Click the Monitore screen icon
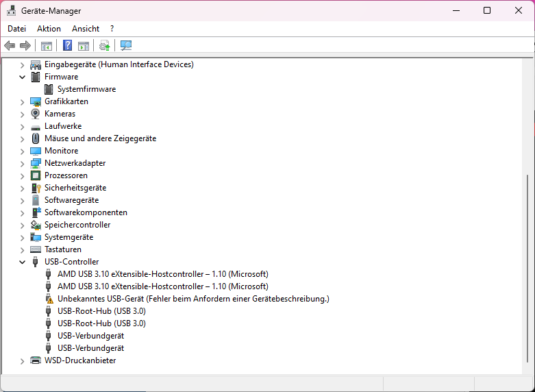 pos(36,151)
